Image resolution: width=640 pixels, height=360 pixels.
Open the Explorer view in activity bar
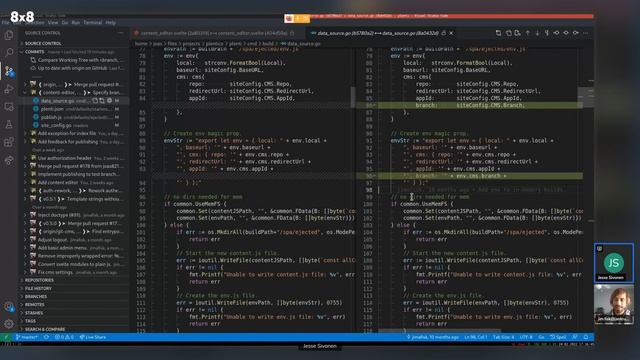point(9,35)
